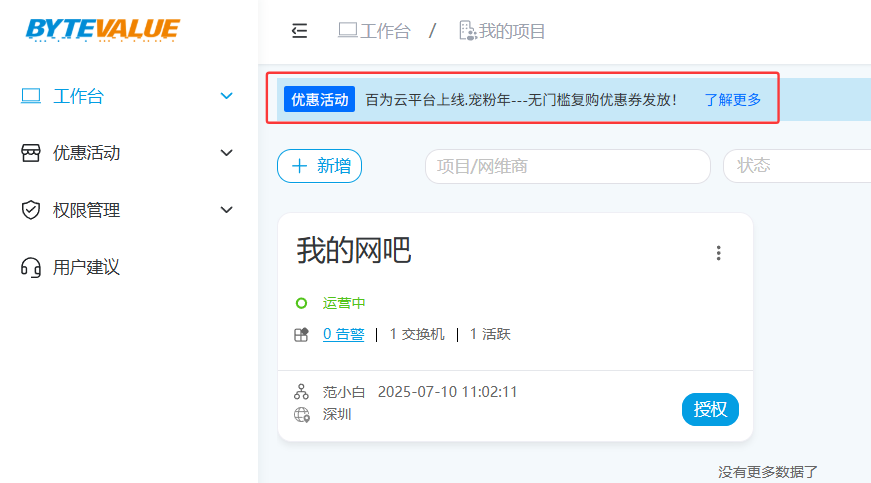
Task: Collapse the 工作台 sidebar chevron
Action: (x=226, y=96)
